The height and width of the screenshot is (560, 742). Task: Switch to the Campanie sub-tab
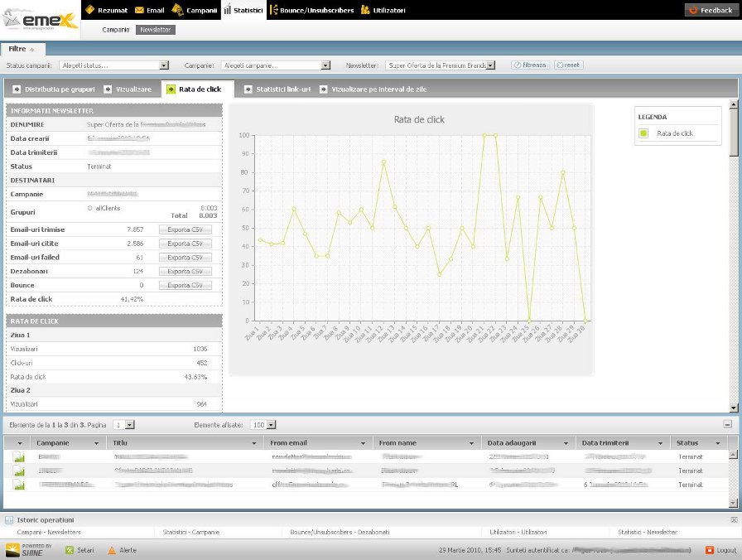coord(115,30)
